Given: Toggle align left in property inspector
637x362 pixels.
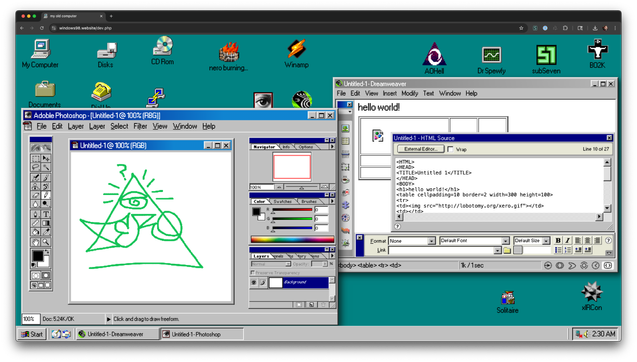Looking at the screenshot, I should click(577, 241).
